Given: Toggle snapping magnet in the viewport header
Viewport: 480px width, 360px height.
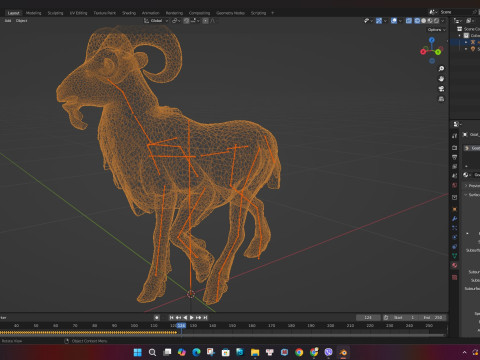Looking at the screenshot, I should (187, 21).
